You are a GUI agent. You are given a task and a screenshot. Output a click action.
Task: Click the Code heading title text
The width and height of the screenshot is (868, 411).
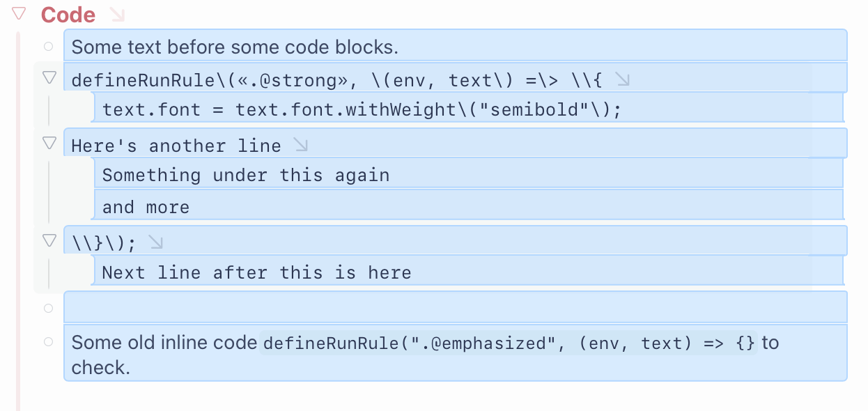pyautogui.click(x=68, y=14)
